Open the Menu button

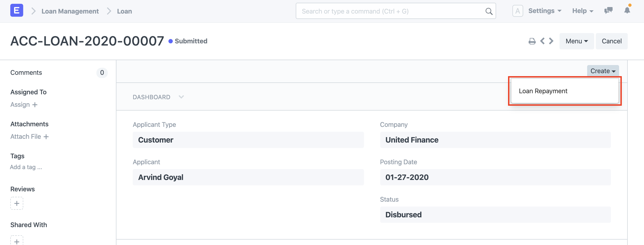(576, 41)
